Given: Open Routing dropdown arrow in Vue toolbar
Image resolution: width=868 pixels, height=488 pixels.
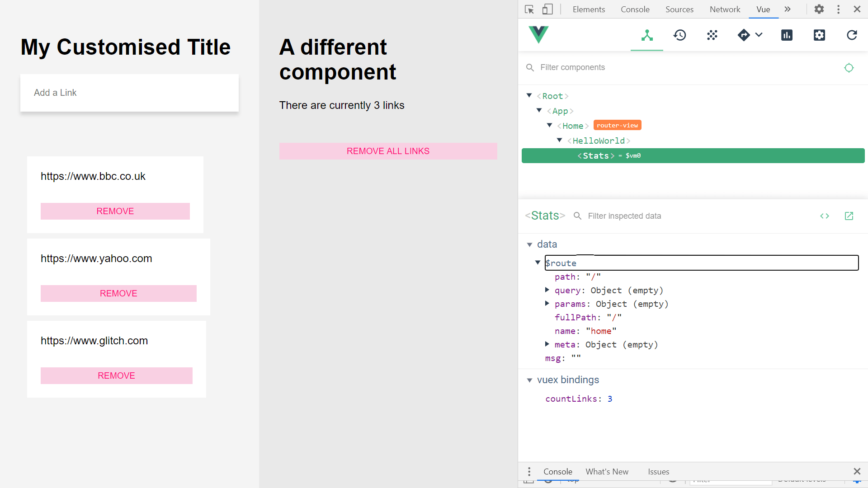Looking at the screenshot, I should coord(759,35).
